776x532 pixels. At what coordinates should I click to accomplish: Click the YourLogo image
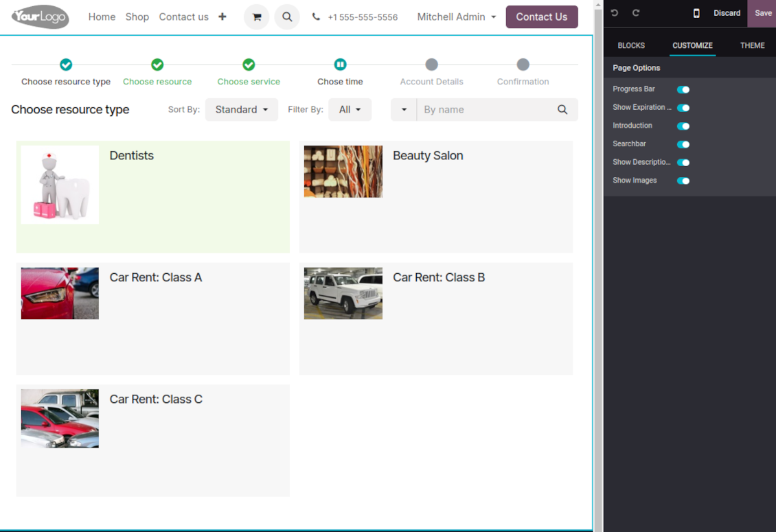click(x=41, y=17)
